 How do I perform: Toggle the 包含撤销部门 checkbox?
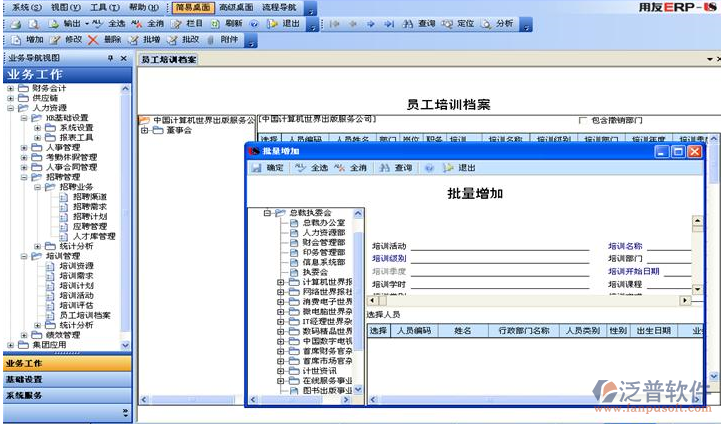pos(584,121)
